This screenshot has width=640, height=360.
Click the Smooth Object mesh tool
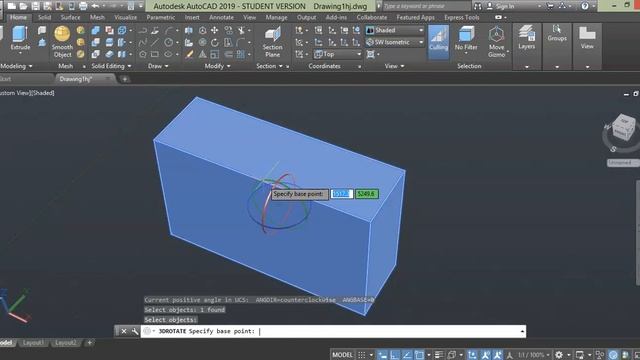click(x=62, y=42)
